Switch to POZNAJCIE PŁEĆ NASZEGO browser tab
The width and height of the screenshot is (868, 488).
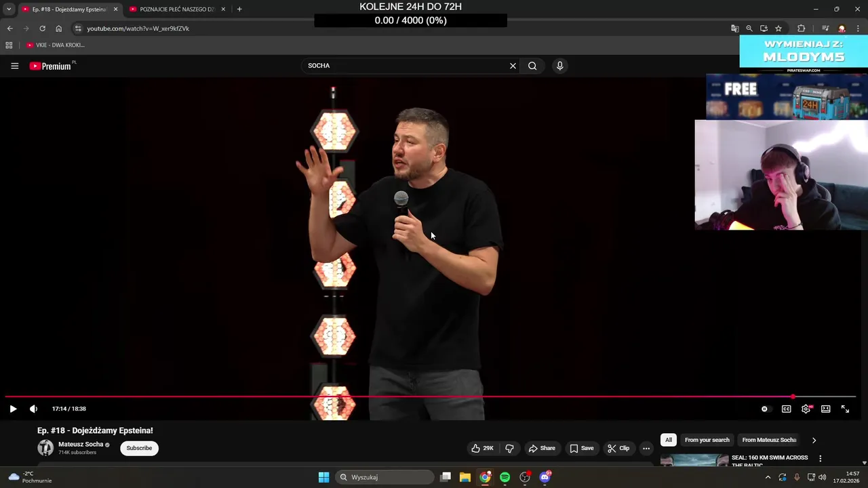coord(178,9)
